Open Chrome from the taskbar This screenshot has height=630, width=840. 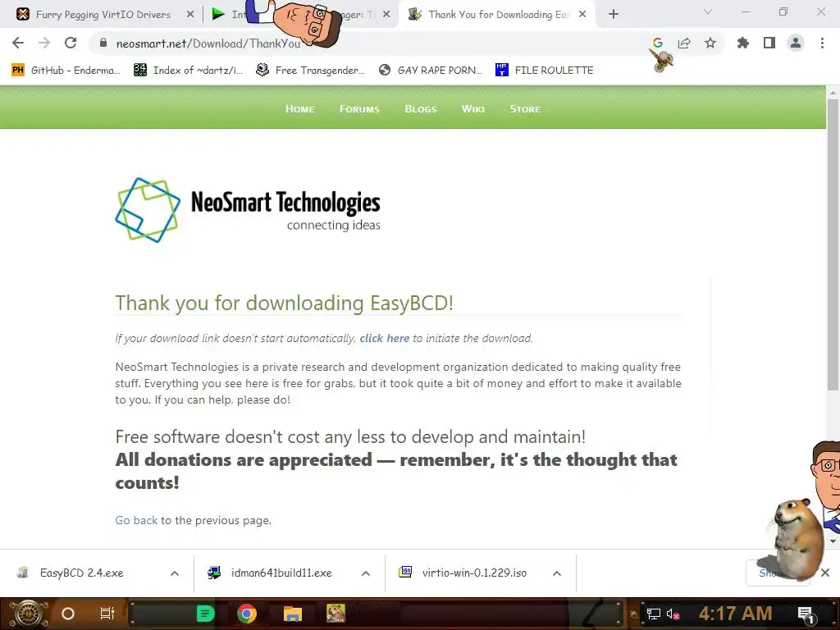click(x=247, y=614)
